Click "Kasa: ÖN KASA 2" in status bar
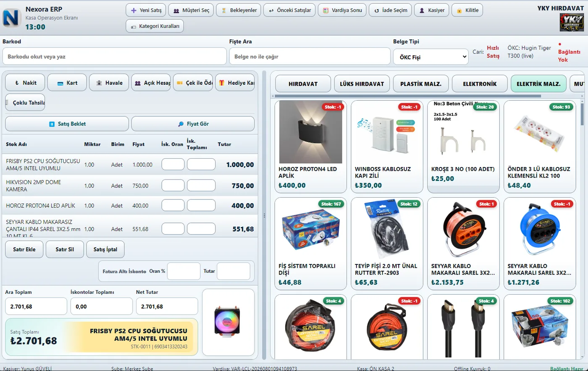This screenshot has height=371, width=588. (x=375, y=368)
